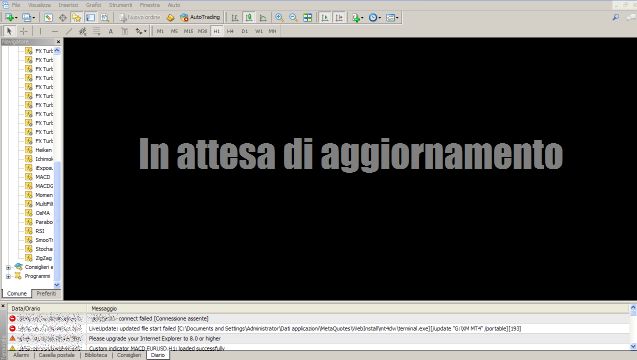Open the periodicity clock dropdown
637x360 pixels.
(375, 17)
